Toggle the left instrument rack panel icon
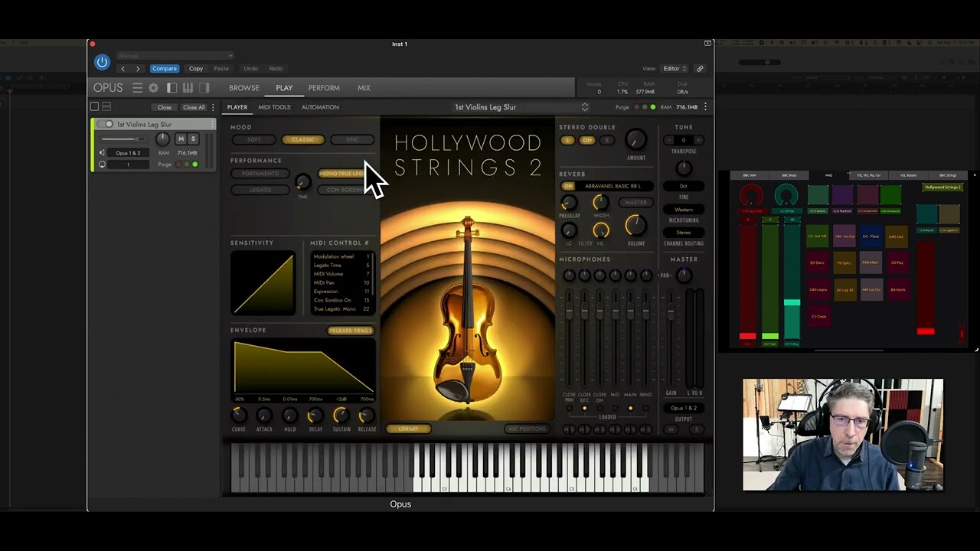This screenshot has height=551, width=980. (171, 88)
